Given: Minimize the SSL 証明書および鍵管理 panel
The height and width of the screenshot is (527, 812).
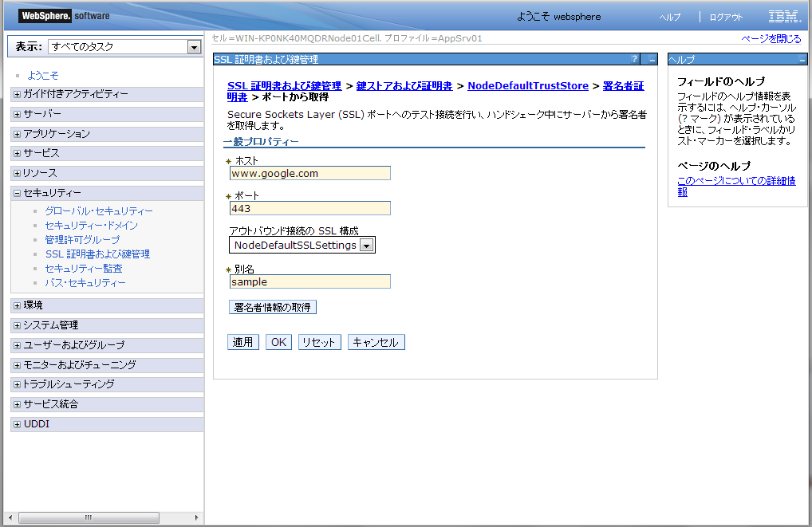Looking at the screenshot, I should click(652, 60).
